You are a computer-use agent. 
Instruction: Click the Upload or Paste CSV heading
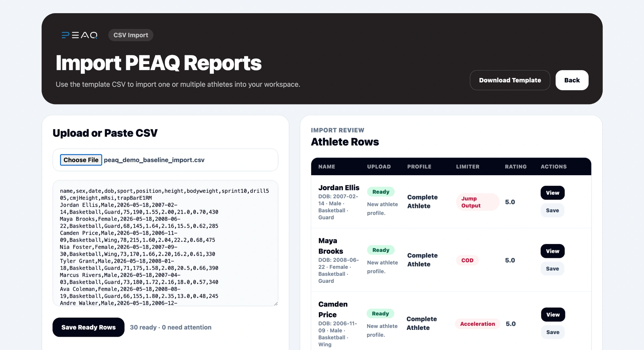105,133
